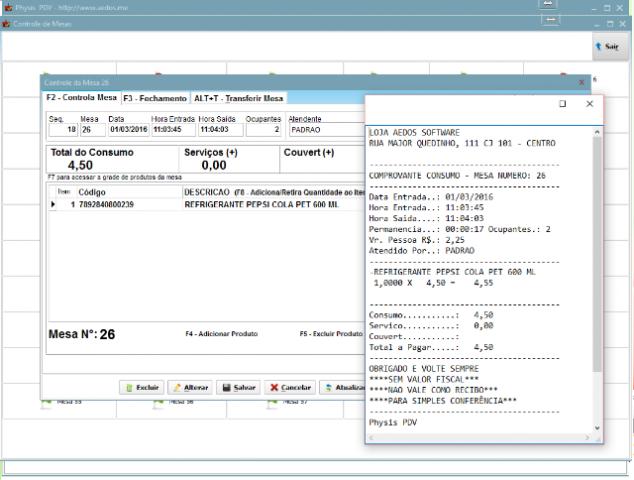Click the refresh icon on Atualizar
The height and width of the screenshot is (480, 634).
click(329, 387)
